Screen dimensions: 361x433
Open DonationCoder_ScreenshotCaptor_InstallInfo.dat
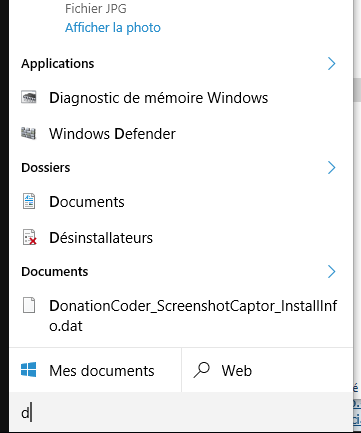[181, 316]
